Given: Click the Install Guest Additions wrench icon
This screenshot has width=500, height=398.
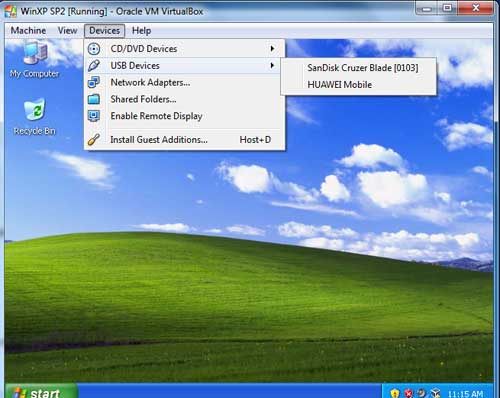Looking at the screenshot, I should [x=94, y=139].
